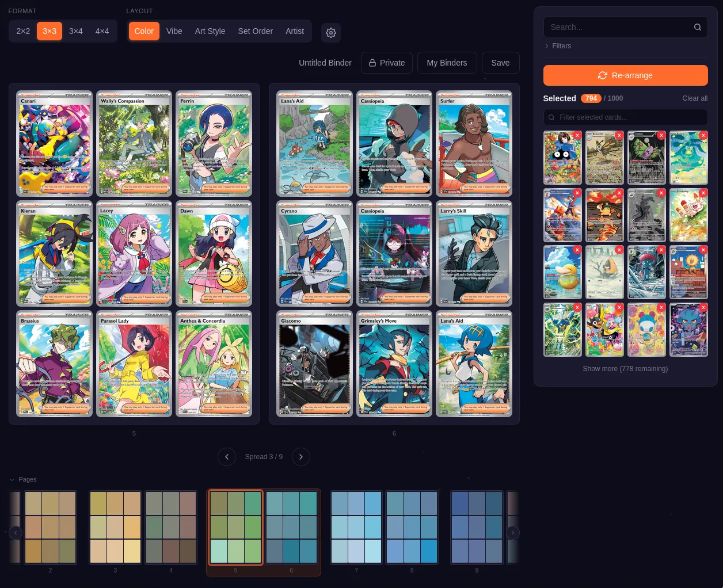Remove the Numel card from selection

(619, 193)
